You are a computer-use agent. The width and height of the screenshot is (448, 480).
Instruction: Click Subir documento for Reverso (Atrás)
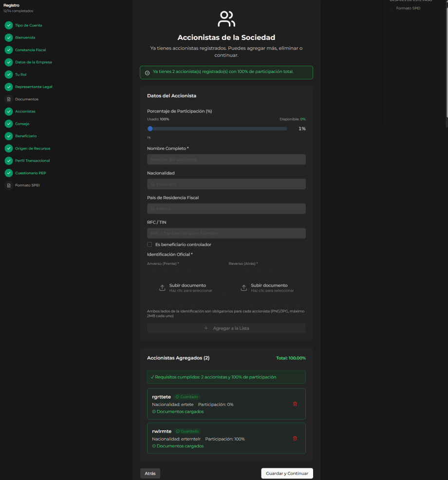267,288
